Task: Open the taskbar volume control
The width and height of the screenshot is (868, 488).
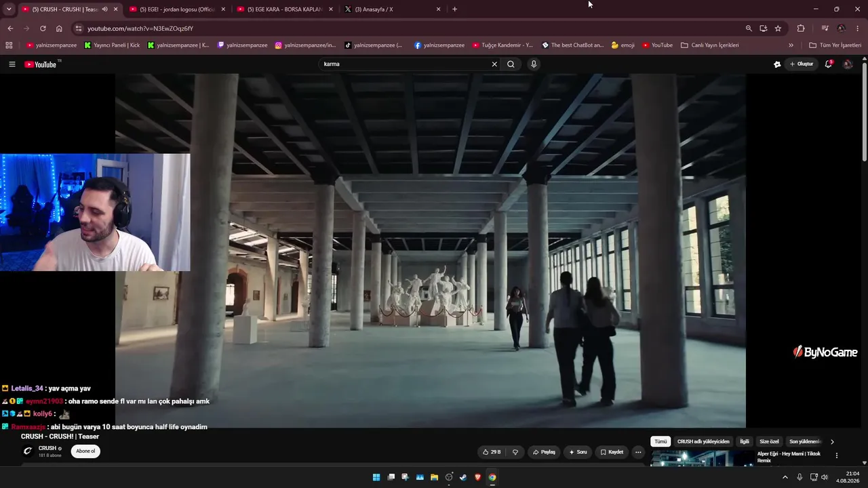Action: (825, 477)
